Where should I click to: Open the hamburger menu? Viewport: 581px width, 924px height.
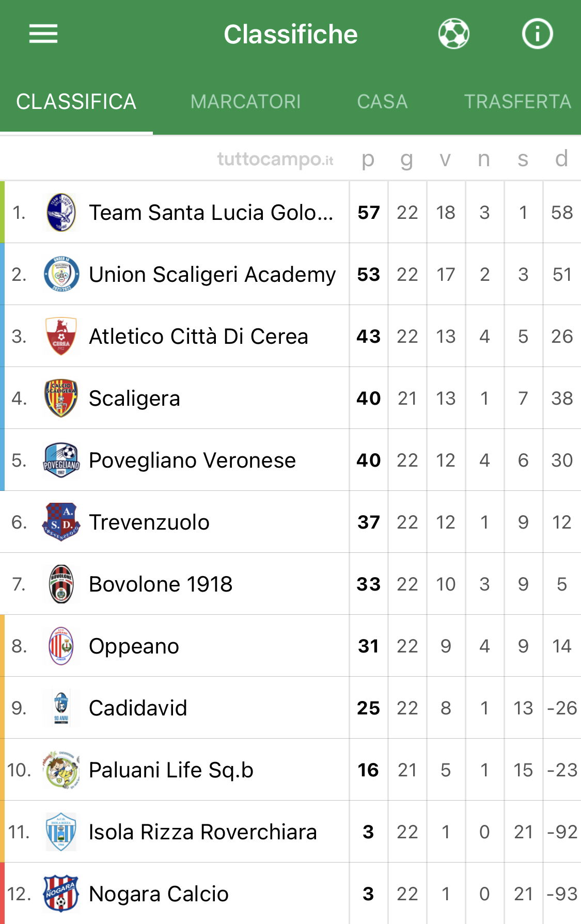point(43,34)
